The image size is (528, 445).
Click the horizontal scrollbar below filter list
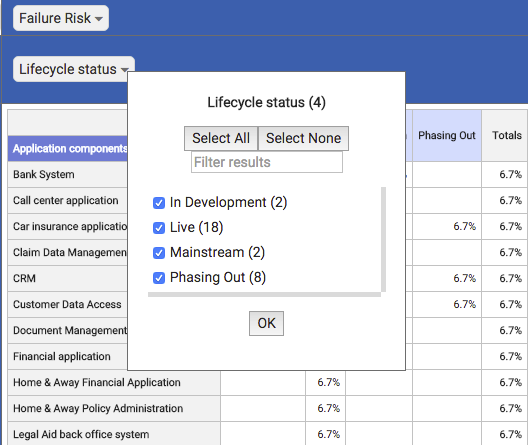(x=264, y=295)
